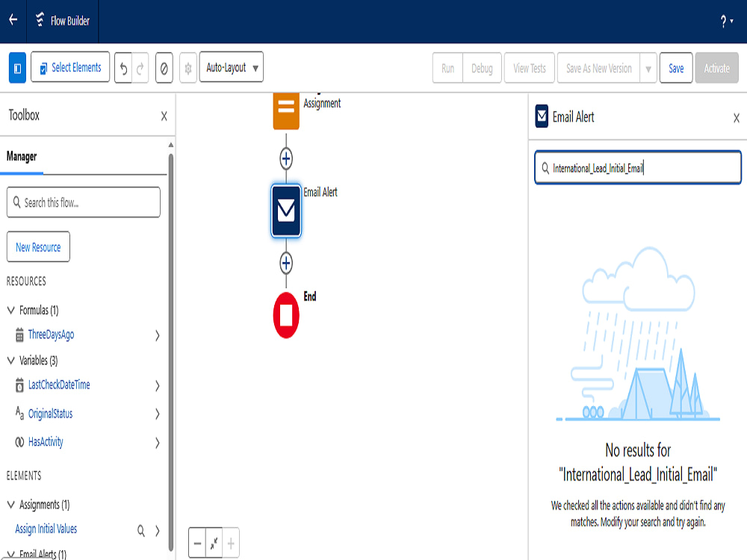
Task: Toggle the Toolbox panel button
Action: (18, 68)
